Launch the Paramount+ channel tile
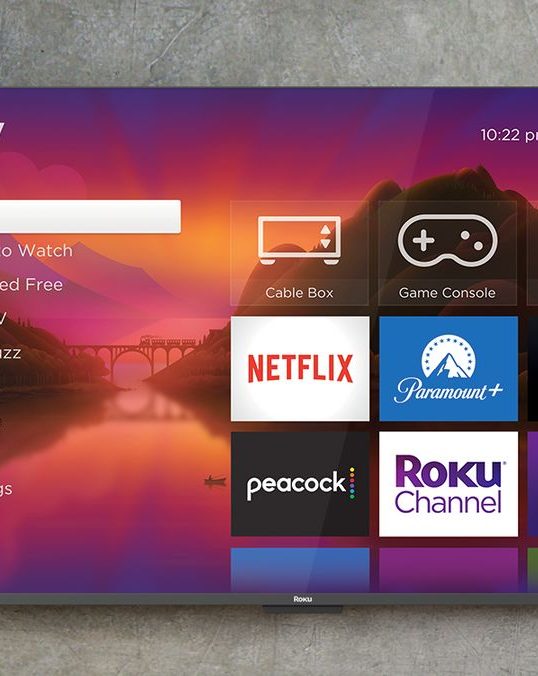Image resolution: width=538 pixels, height=676 pixels. click(448, 369)
